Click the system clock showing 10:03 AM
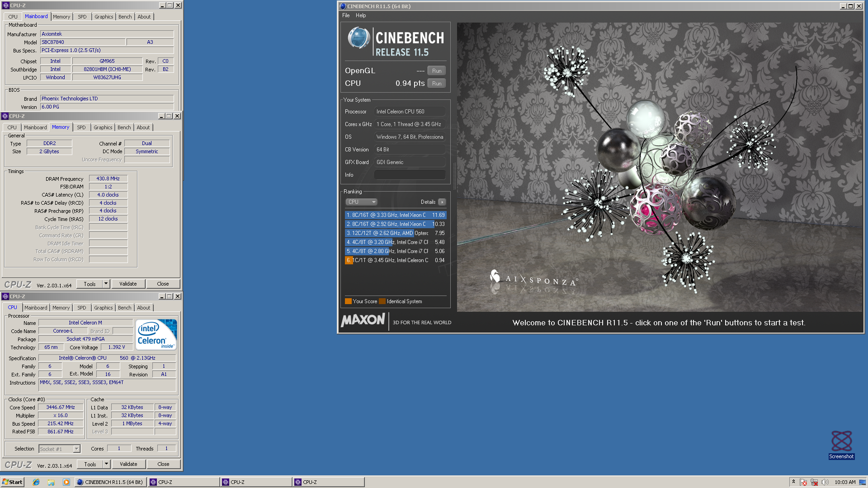868x488 pixels. coord(845,482)
